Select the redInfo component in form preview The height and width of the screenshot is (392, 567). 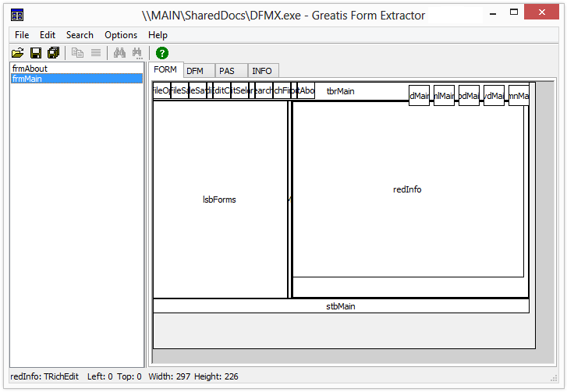click(x=407, y=189)
